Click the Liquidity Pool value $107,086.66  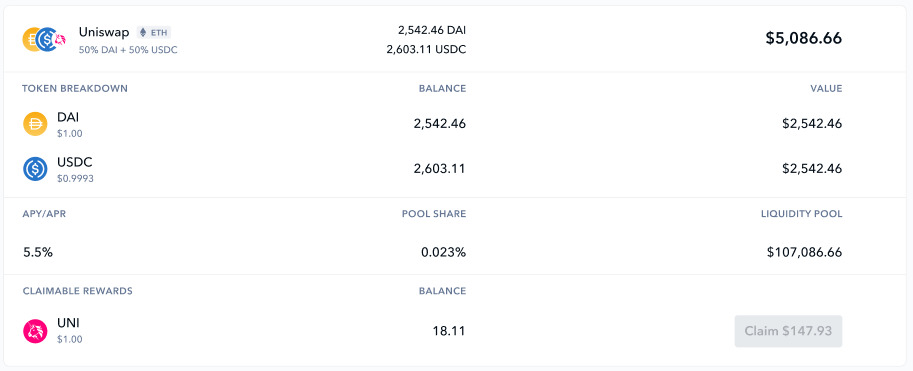click(804, 252)
